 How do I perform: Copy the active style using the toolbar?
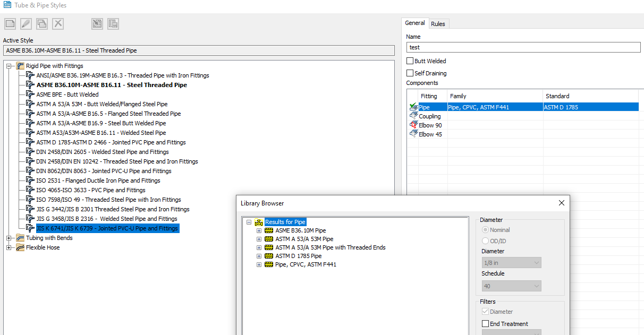click(x=42, y=23)
